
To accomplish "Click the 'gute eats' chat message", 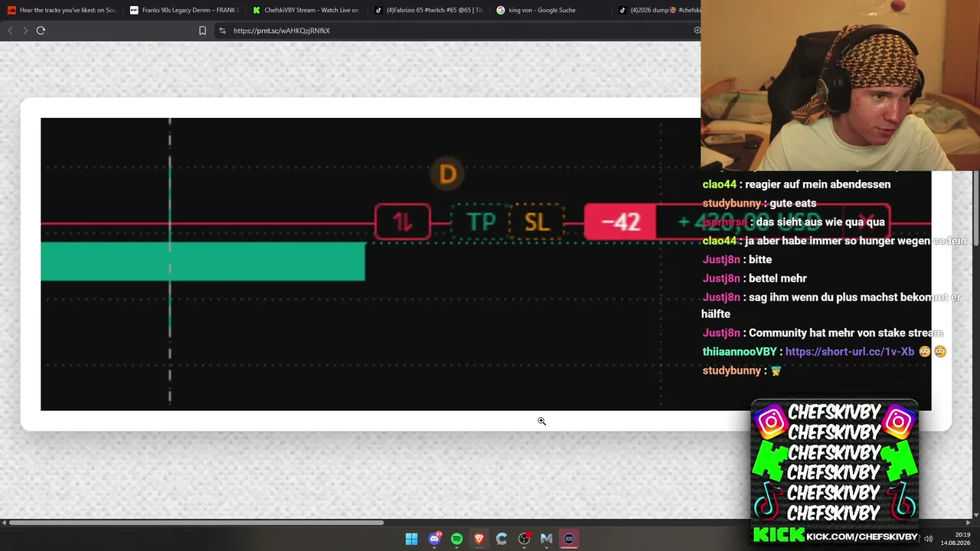I will click(793, 204).
